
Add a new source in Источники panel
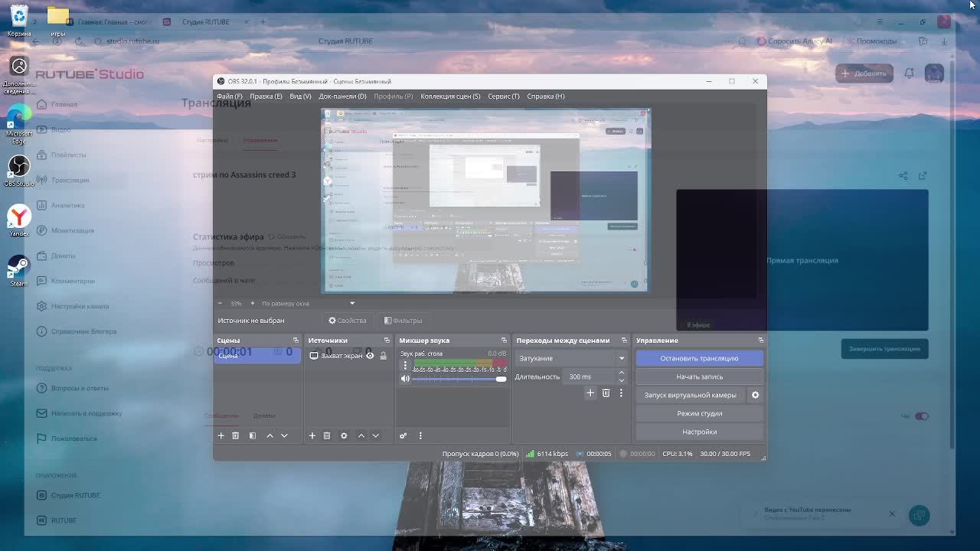312,435
